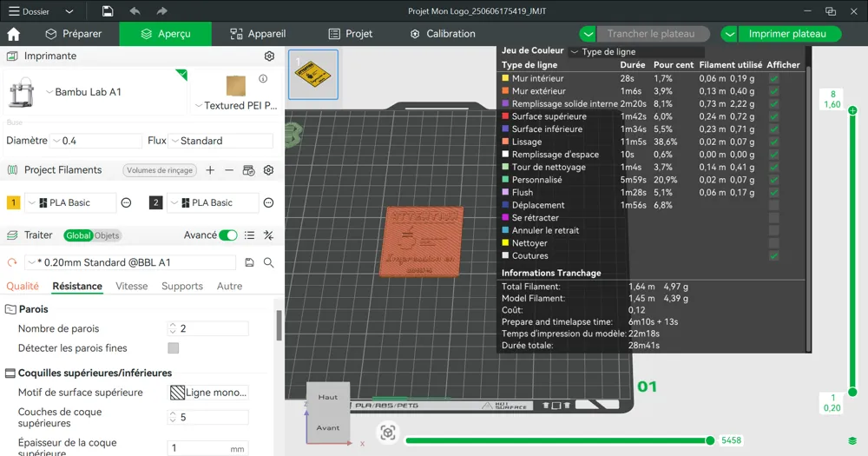
Task: Click filament 1 yellow color swatch
Action: (x=13, y=202)
